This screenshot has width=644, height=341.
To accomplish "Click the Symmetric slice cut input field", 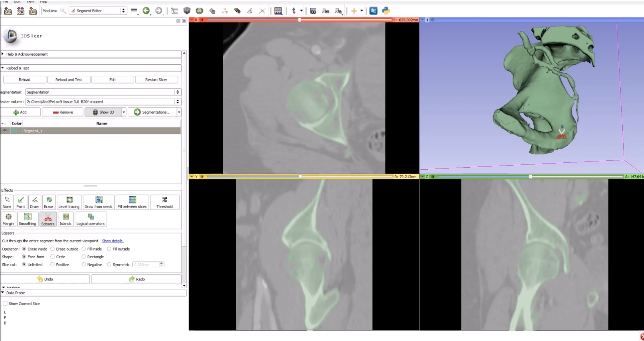I will pos(146,264).
